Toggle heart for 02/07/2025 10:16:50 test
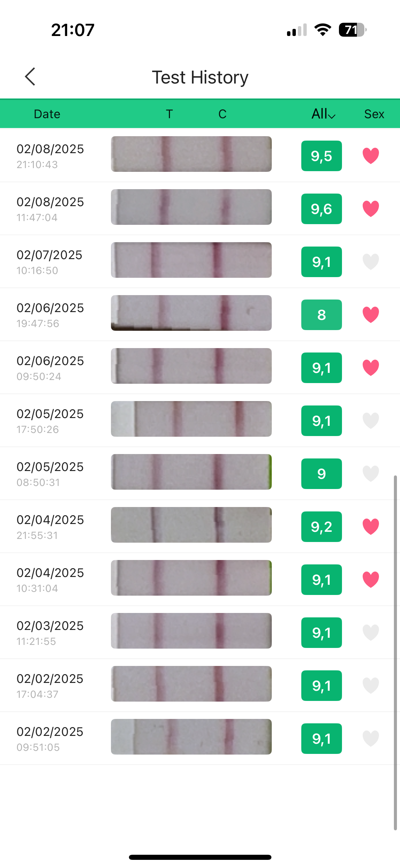The height and width of the screenshot is (868, 400). [370, 262]
